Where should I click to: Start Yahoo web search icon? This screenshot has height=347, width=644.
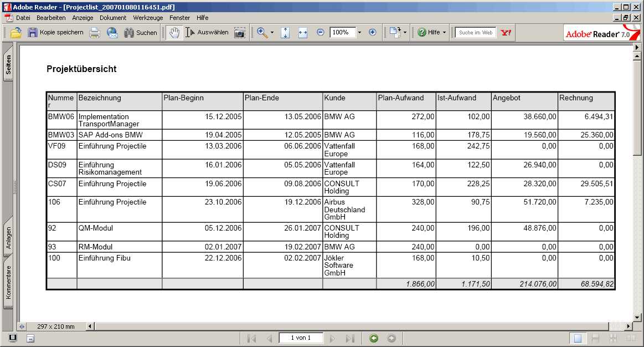point(506,33)
